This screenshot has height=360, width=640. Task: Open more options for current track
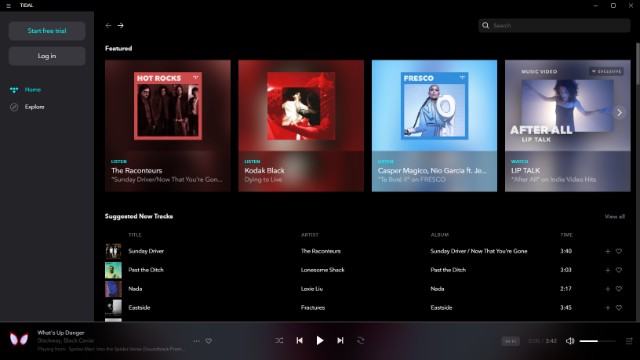click(x=196, y=341)
